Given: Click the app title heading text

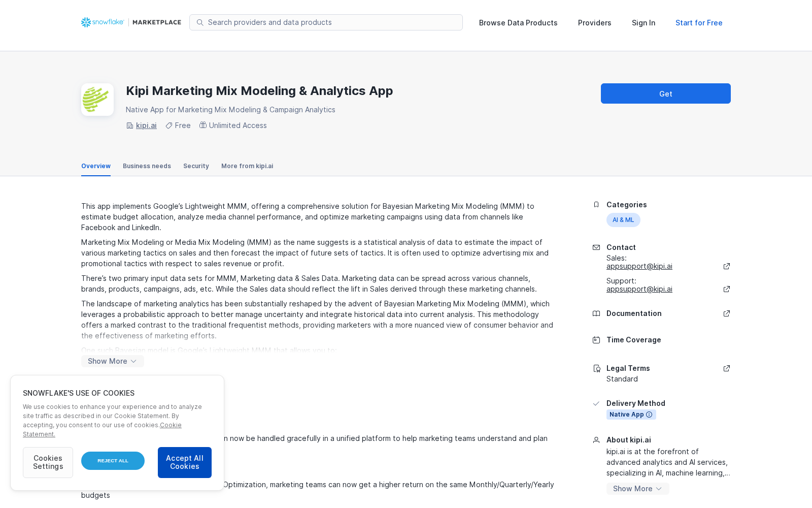Looking at the screenshot, I should tap(259, 91).
